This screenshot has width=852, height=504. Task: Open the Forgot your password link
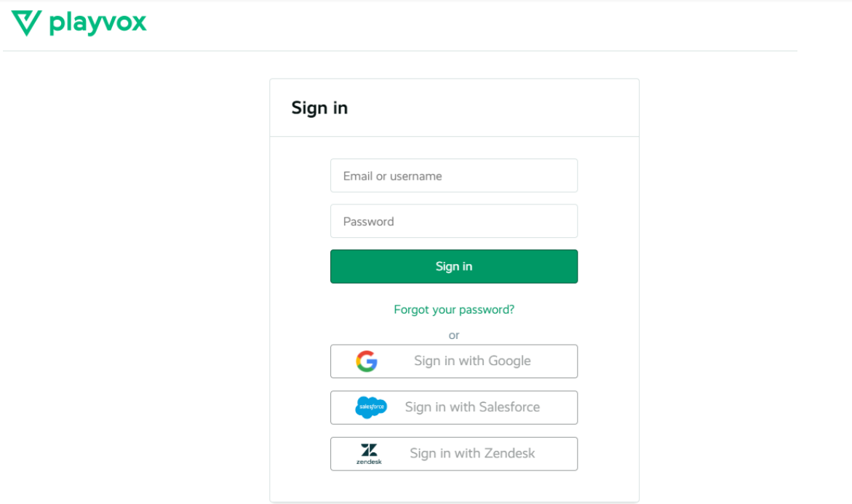point(454,310)
